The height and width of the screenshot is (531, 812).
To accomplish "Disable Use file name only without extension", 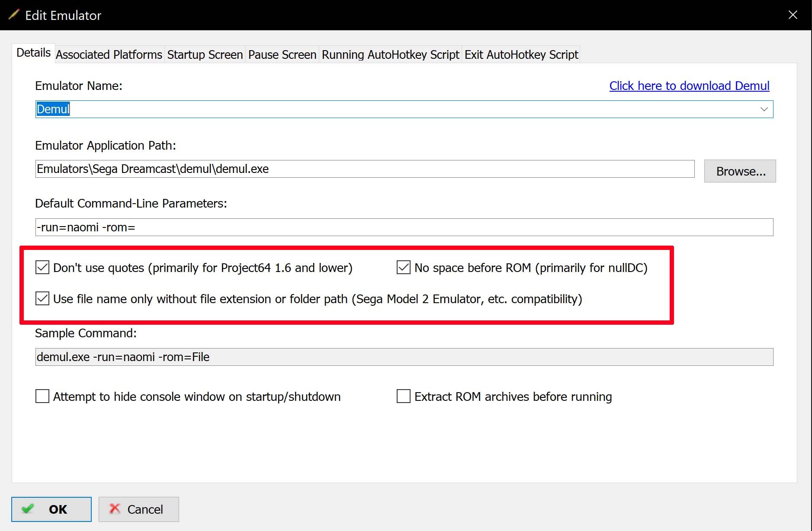I will [42, 299].
